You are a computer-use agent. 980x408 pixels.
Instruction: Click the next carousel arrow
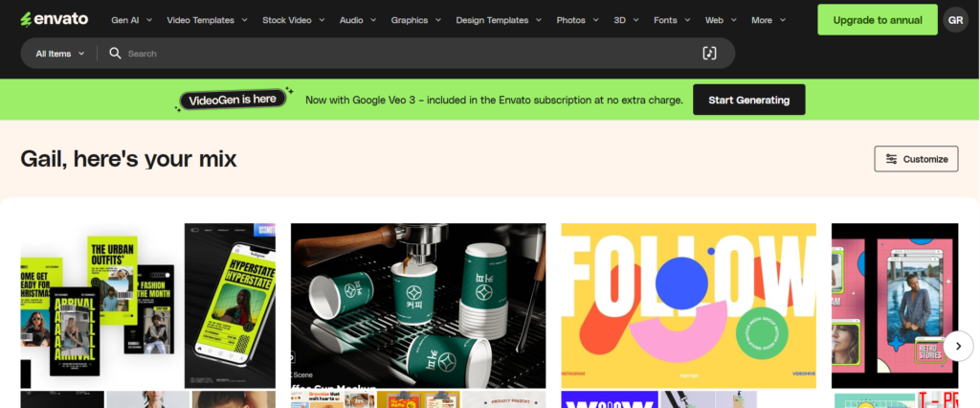pyautogui.click(x=958, y=346)
